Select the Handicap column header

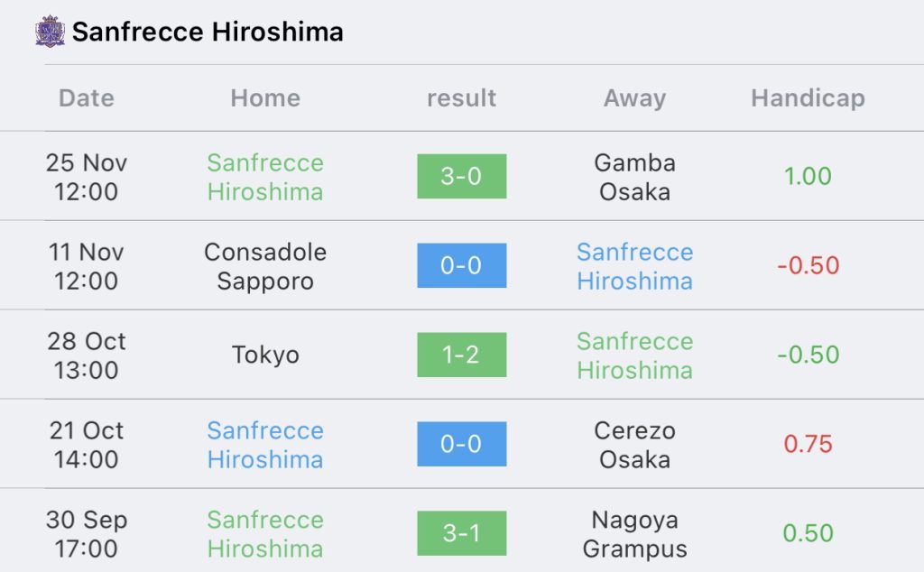pos(808,97)
